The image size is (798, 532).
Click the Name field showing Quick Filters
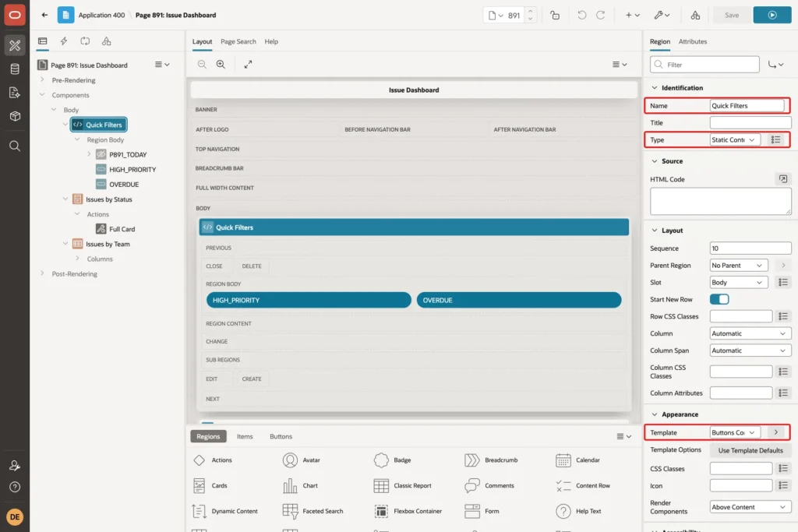747,106
